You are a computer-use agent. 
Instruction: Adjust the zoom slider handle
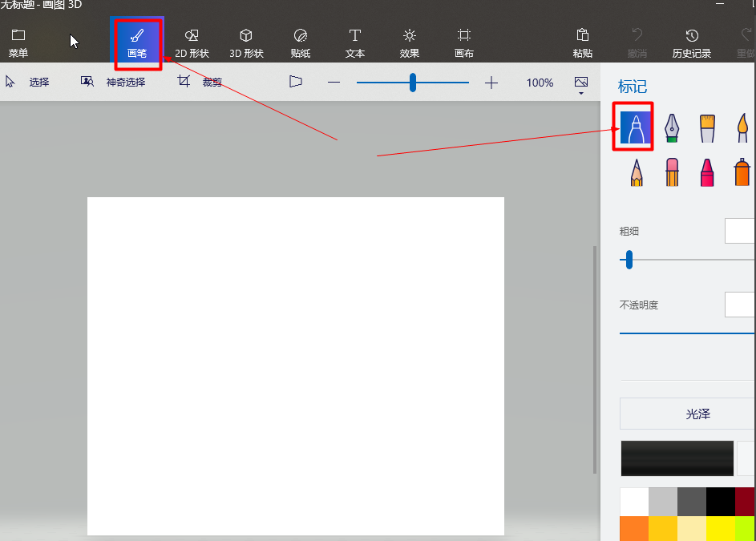tap(413, 83)
